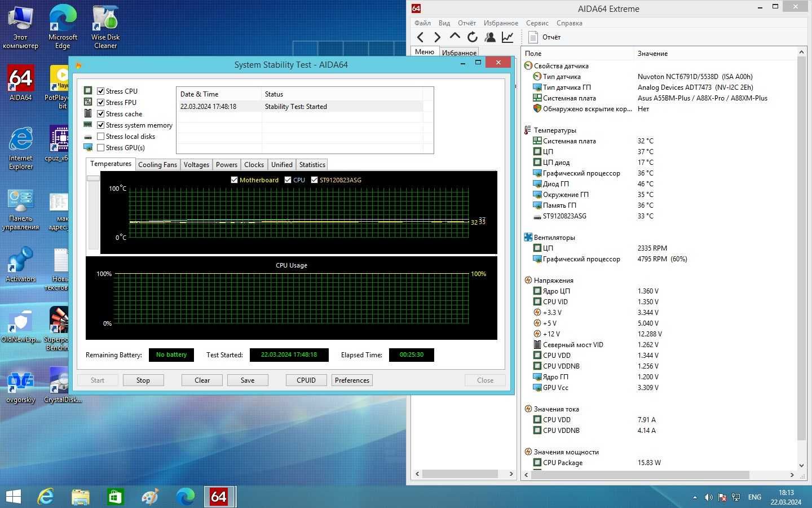The height and width of the screenshot is (508, 812).
Task: Enable Stress local disks checkbox
Action: tap(100, 136)
